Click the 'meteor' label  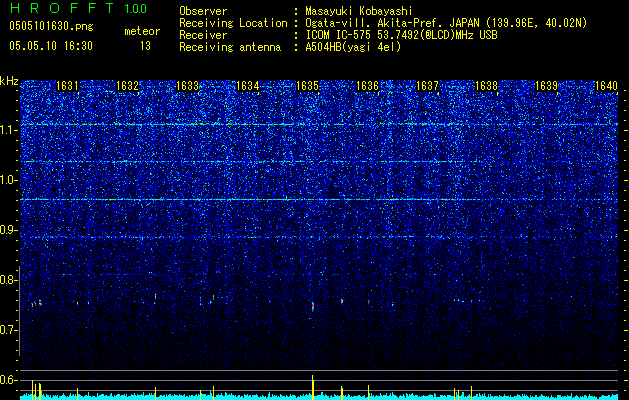(142, 31)
